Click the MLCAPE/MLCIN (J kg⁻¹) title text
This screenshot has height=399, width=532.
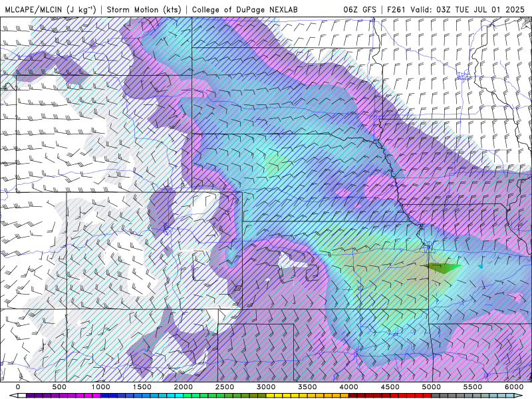coord(51,9)
